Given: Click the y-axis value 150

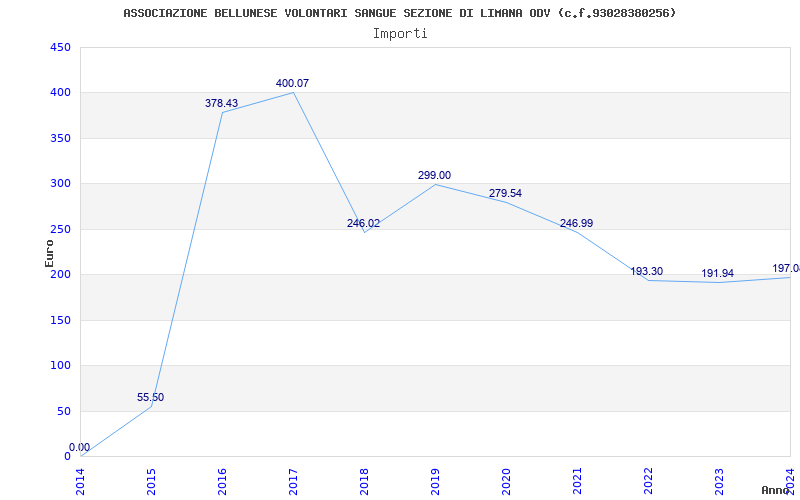Looking at the screenshot, I should (x=60, y=320).
